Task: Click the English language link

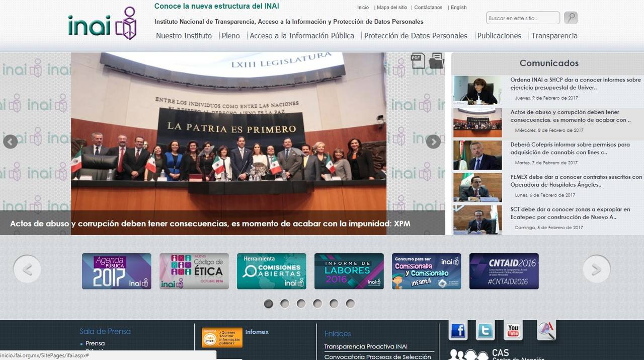Action: [458, 8]
